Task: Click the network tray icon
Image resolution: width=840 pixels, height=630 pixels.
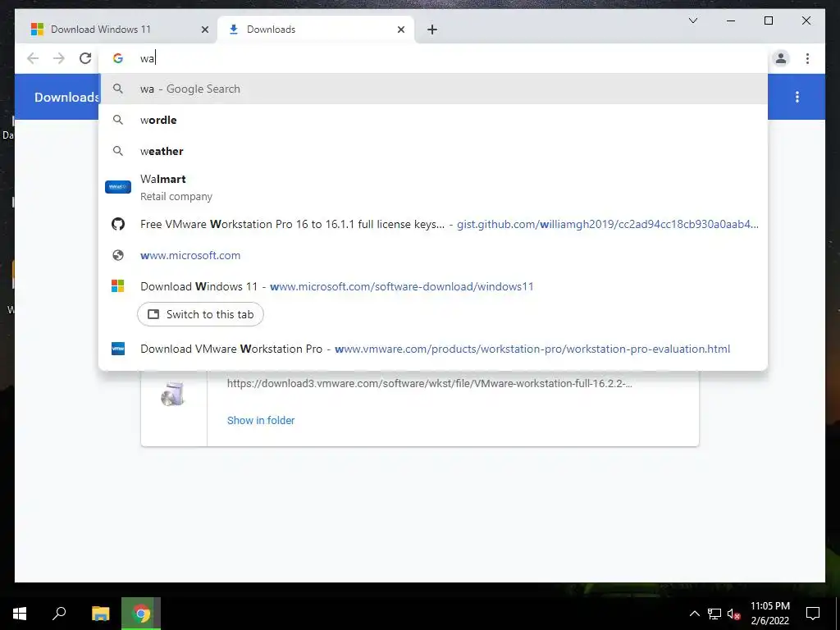Action: click(714, 614)
